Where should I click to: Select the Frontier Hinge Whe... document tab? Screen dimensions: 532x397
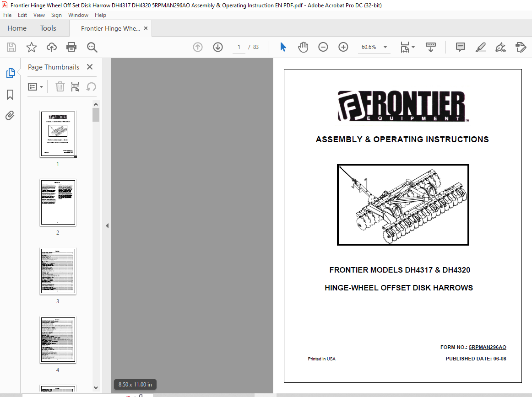[110, 28]
